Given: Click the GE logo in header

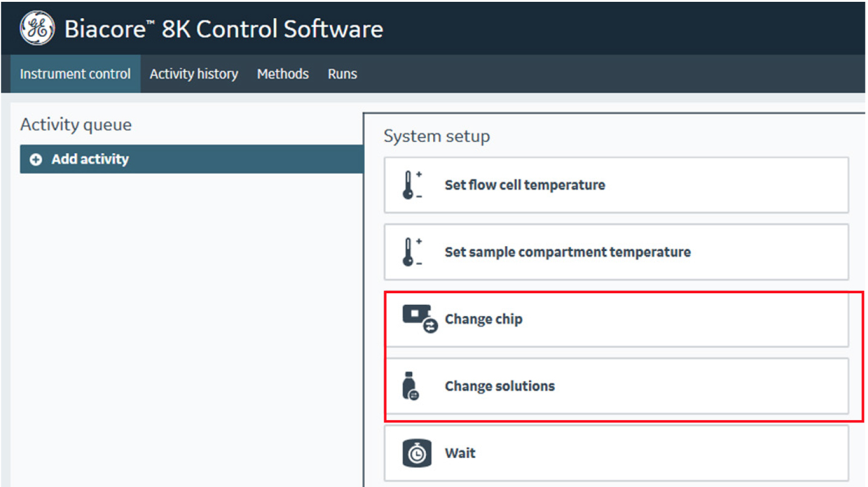Looking at the screenshot, I should [37, 29].
